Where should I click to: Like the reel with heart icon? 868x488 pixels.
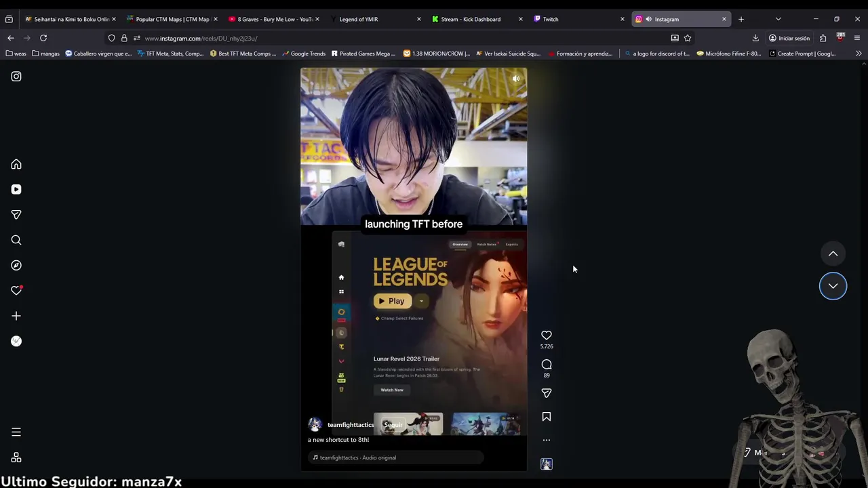547,335
